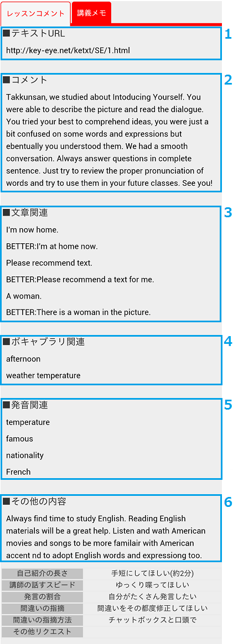Open the 講義メモ tab
This screenshot has height=644, width=233.
click(91, 12)
